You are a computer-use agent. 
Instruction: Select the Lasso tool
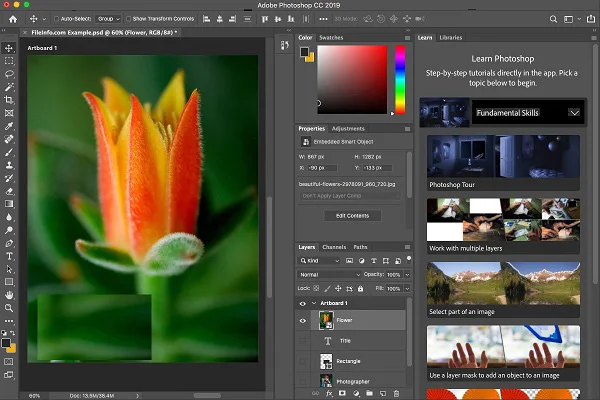(x=9, y=74)
